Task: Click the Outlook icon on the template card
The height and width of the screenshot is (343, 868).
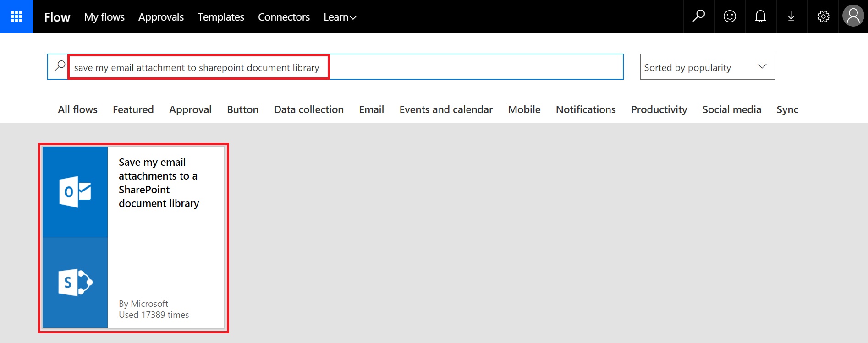Action: (75, 191)
